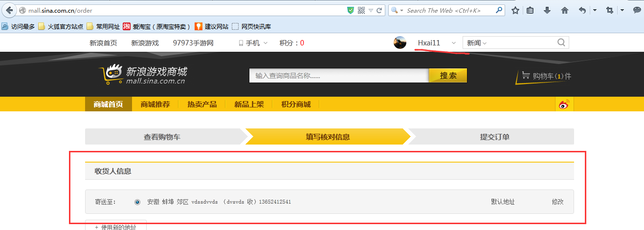Click the browser back arrow button

pyautogui.click(x=9, y=10)
